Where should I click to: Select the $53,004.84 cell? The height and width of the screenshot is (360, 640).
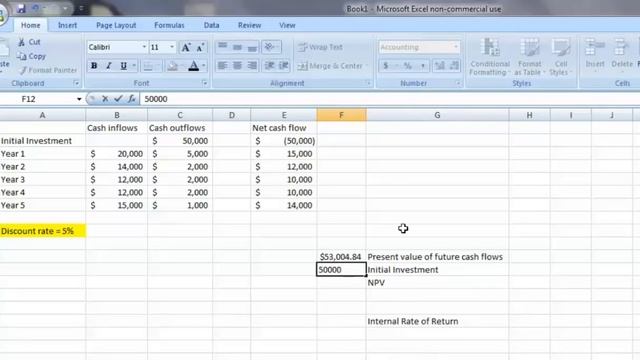[341, 257]
